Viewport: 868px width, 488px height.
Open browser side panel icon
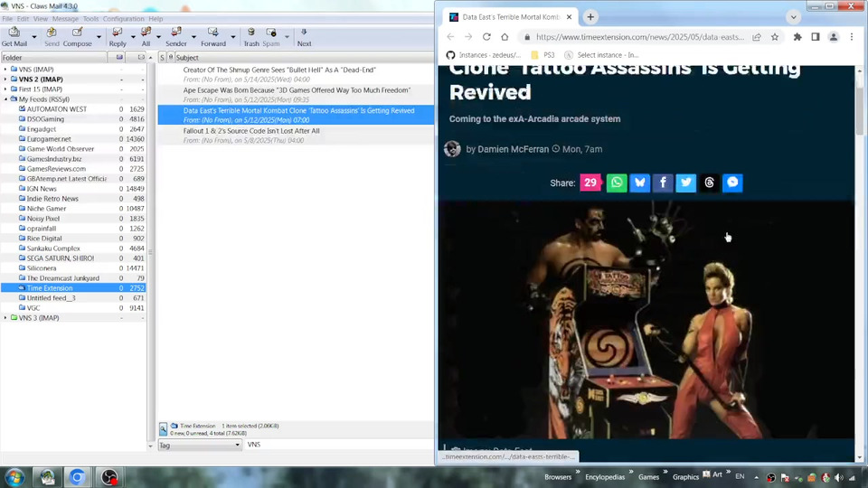click(816, 37)
